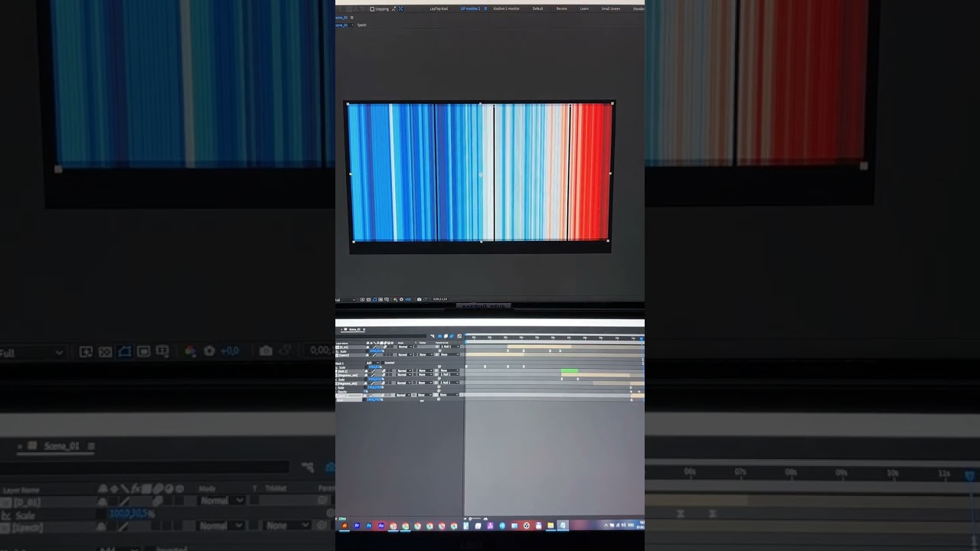
Task: Toggle Hide Shy Layers in the timeline
Action: pos(439,336)
